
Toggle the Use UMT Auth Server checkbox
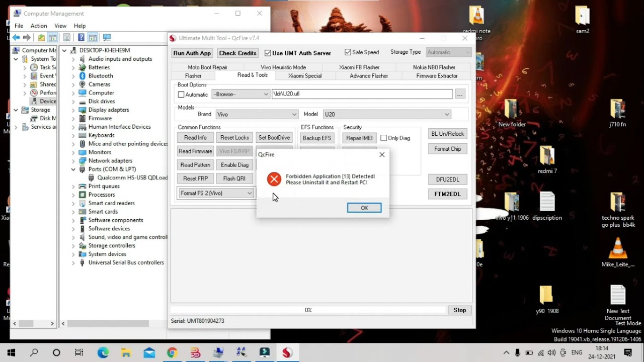268,53
